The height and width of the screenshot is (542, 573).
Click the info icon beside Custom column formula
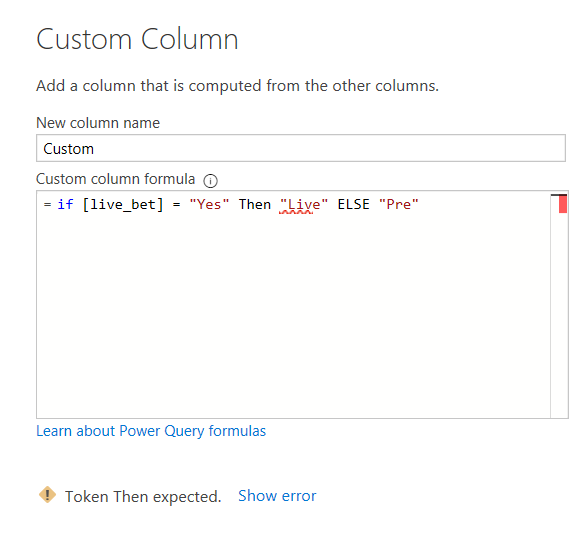tap(210, 181)
